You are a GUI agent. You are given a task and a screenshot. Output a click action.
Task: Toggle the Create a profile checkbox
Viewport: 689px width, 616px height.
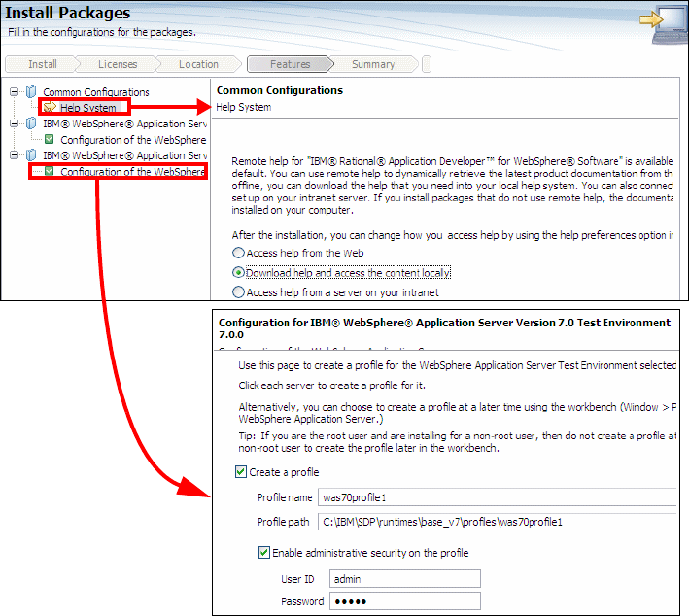[241, 472]
